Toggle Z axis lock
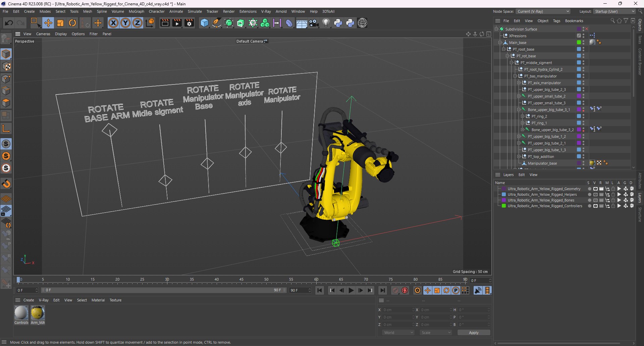 tap(138, 23)
